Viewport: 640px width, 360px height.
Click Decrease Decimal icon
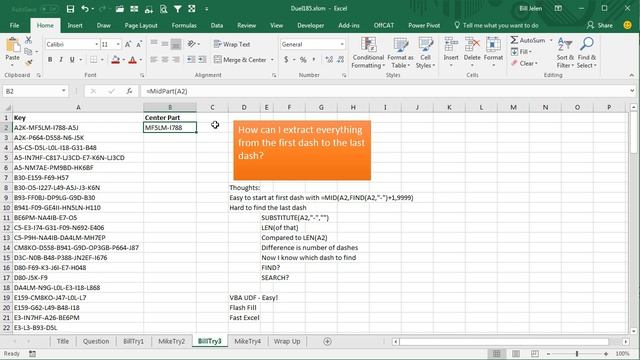point(341,60)
